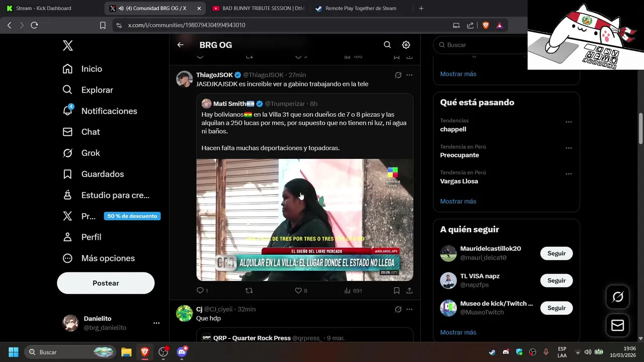The width and height of the screenshot is (644, 362).
Task: Open Guardados bookmarks page
Action: coord(93,174)
